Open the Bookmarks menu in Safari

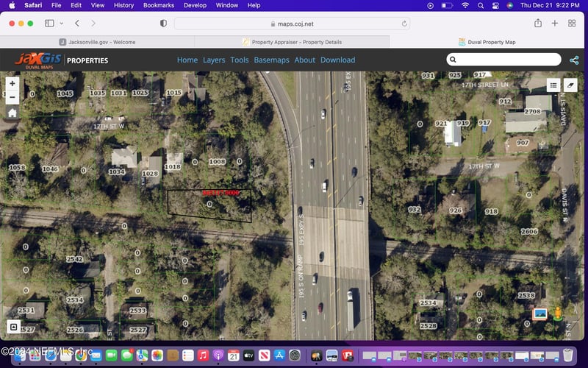159,5
